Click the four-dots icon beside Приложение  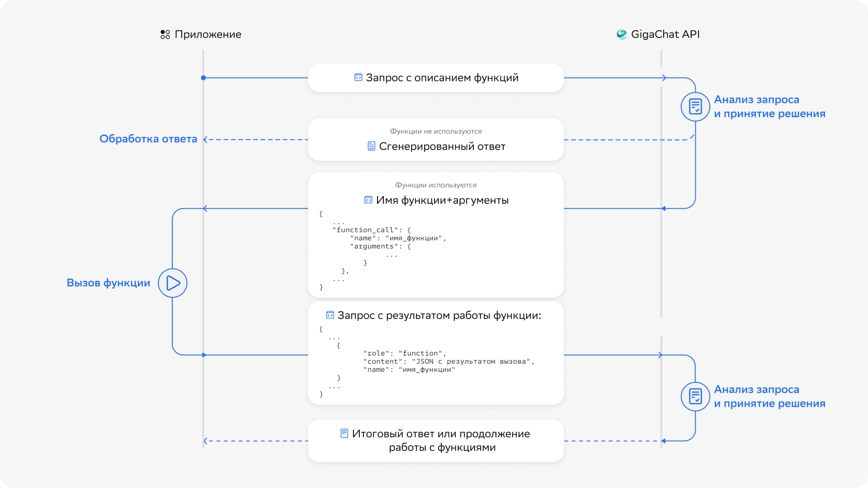[165, 34]
